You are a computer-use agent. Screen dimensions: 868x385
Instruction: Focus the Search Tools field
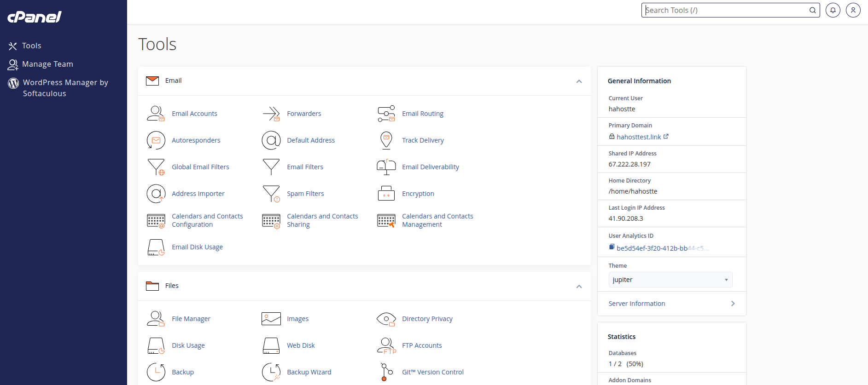click(x=730, y=10)
